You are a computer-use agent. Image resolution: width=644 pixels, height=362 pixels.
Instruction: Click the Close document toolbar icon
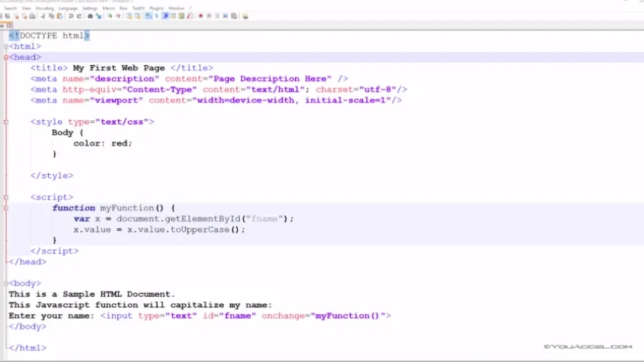(16, 16)
